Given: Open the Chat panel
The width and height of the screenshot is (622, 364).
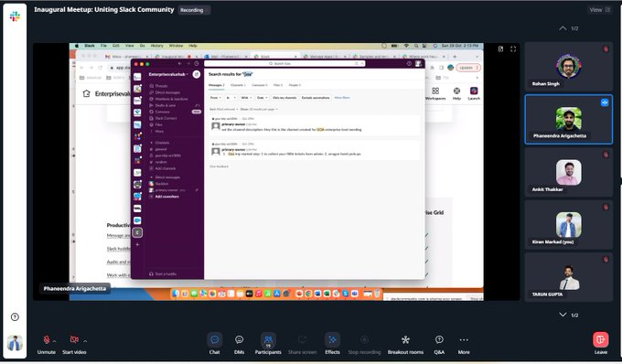Looking at the screenshot, I should pyautogui.click(x=215, y=343).
